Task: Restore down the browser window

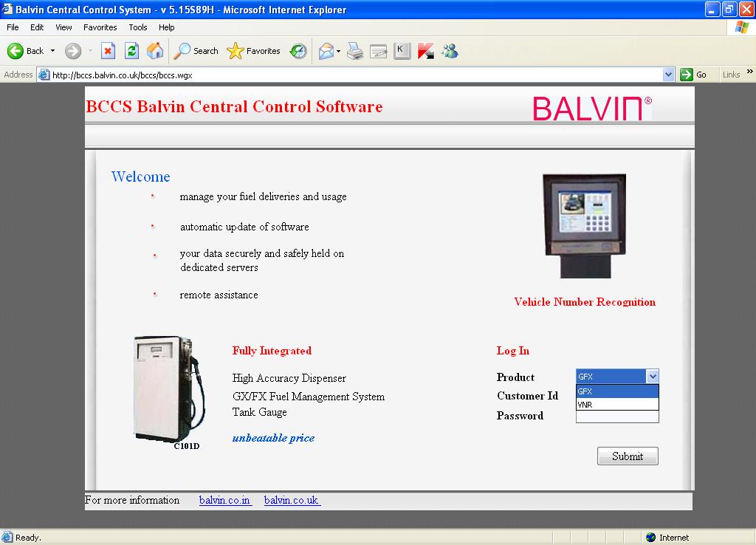Action: [x=729, y=9]
